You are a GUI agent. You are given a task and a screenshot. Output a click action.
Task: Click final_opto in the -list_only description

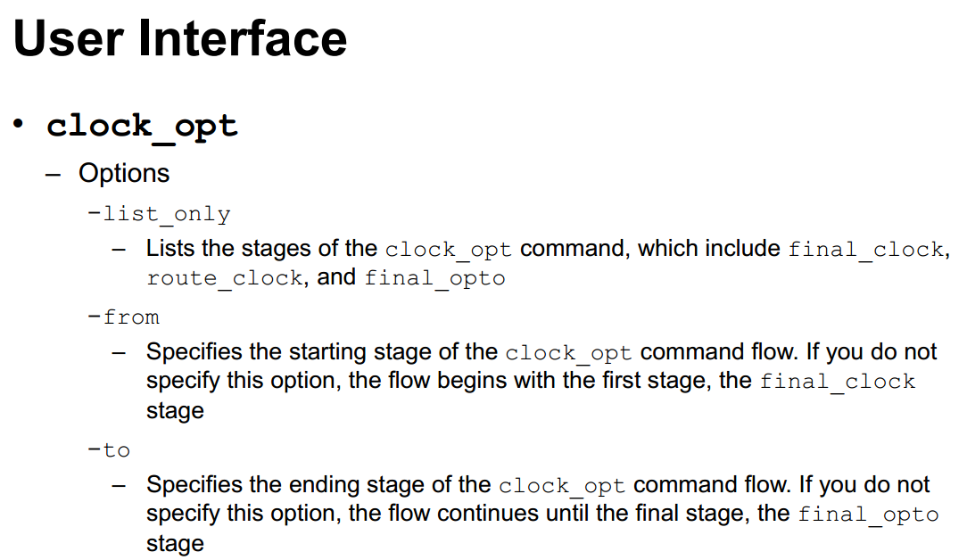pos(434,278)
